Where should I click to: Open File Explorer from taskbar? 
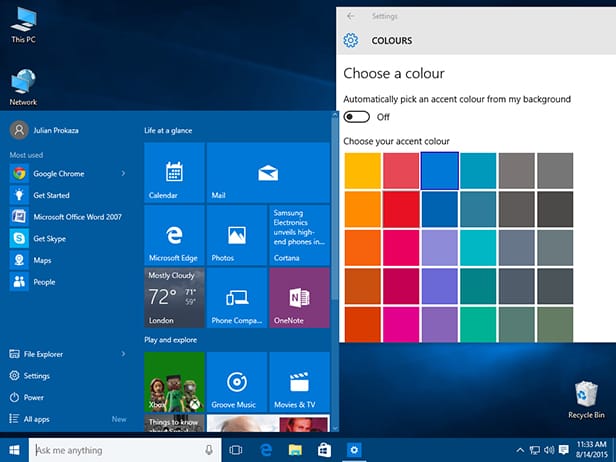tap(295, 450)
